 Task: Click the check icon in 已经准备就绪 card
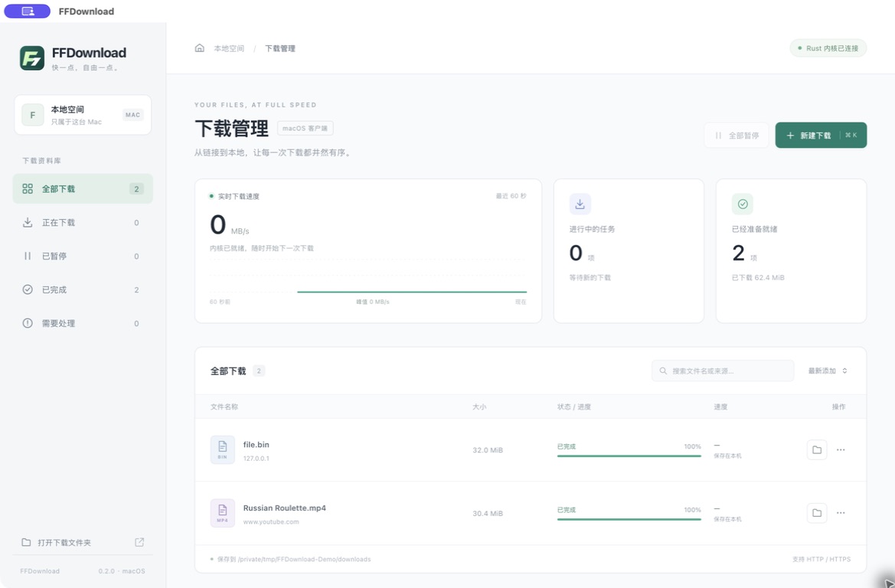(x=743, y=204)
